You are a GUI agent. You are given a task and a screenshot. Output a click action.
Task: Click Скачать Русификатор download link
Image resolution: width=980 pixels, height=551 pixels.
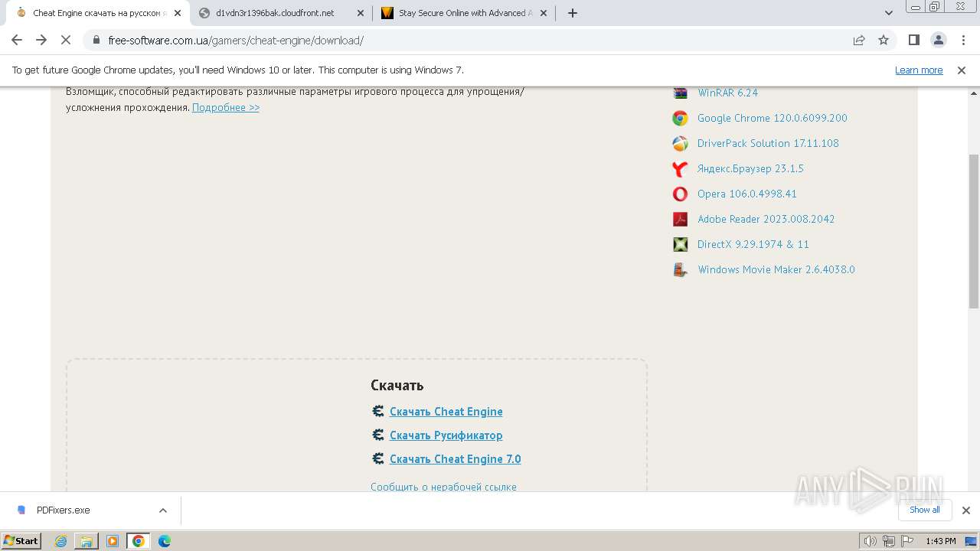[446, 435]
